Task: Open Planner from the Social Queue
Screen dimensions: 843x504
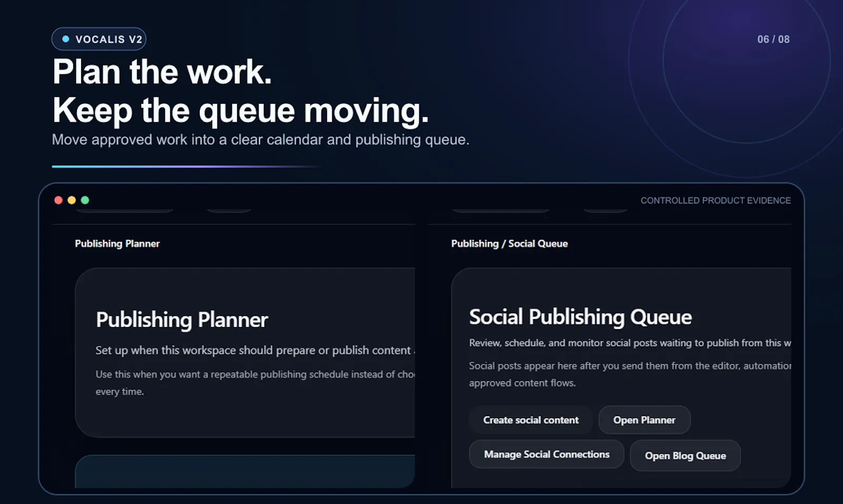Action: coord(644,420)
